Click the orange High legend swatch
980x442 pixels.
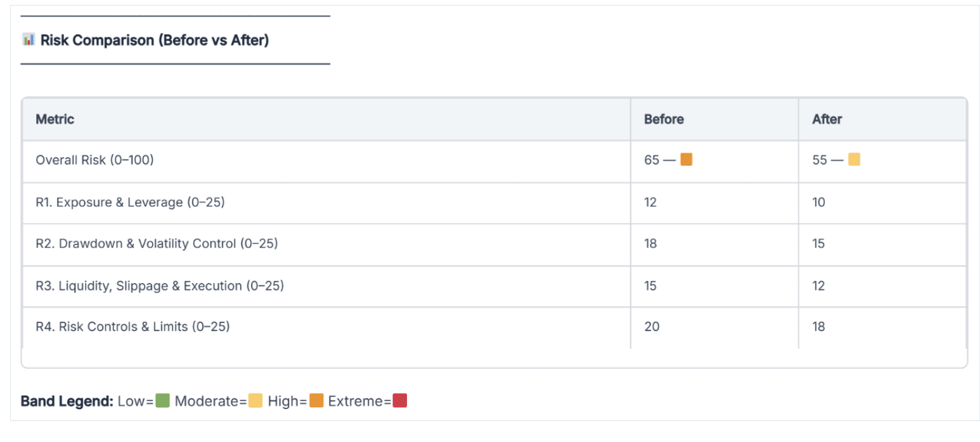point(316,401)
